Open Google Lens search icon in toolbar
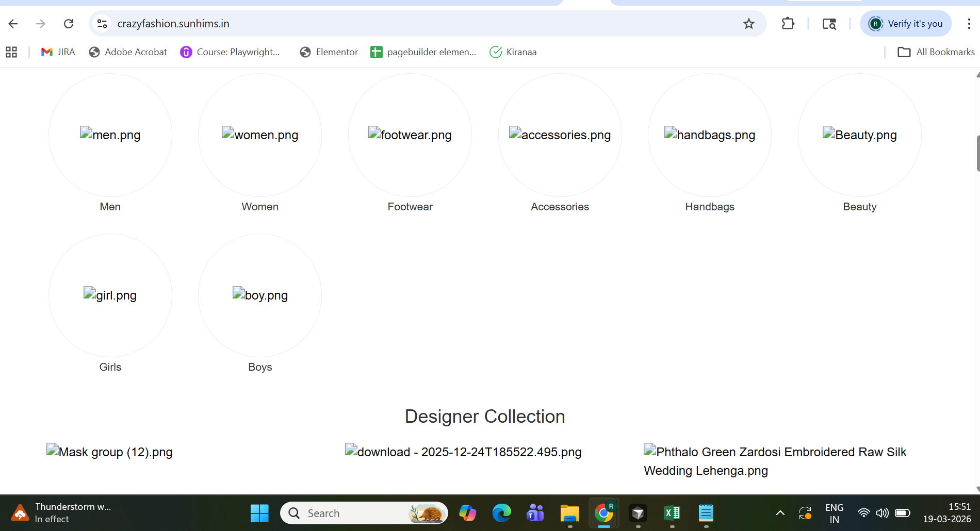The width and height of the screenshot is (980, 531). 829,24
